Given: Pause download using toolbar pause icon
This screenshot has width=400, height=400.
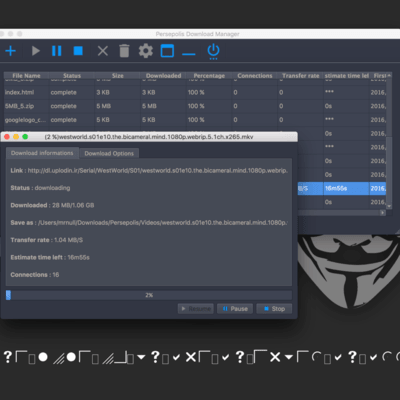Looking at the screenshot, I should click(x=57, y=51).
